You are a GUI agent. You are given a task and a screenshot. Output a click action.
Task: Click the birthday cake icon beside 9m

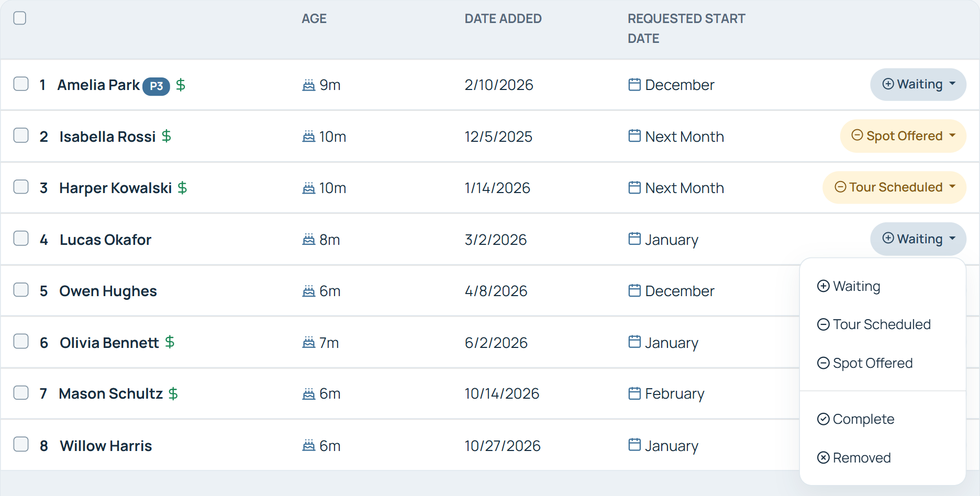[x=309, y=85]
